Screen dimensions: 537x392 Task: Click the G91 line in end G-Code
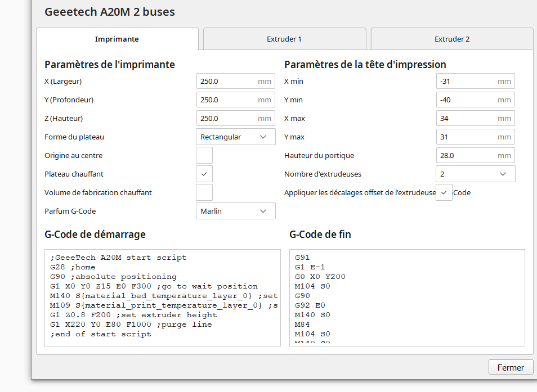click(302, 257)
